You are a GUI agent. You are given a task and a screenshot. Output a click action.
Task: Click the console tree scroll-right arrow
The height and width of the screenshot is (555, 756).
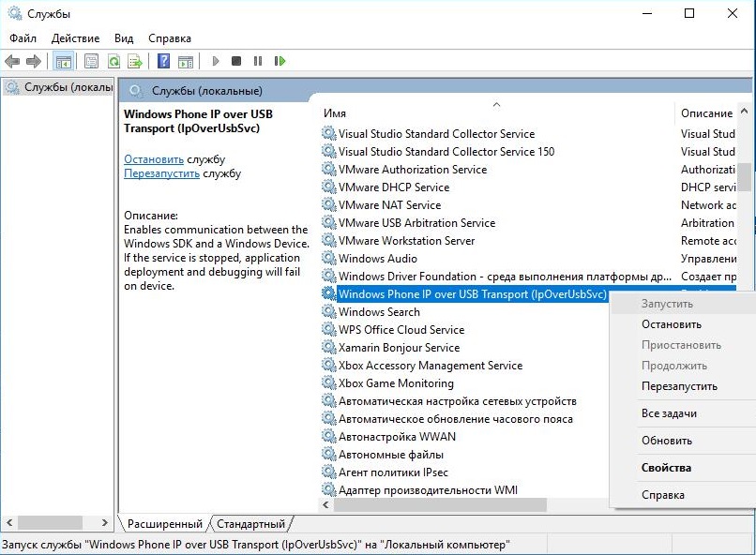(x=105, y=522)
